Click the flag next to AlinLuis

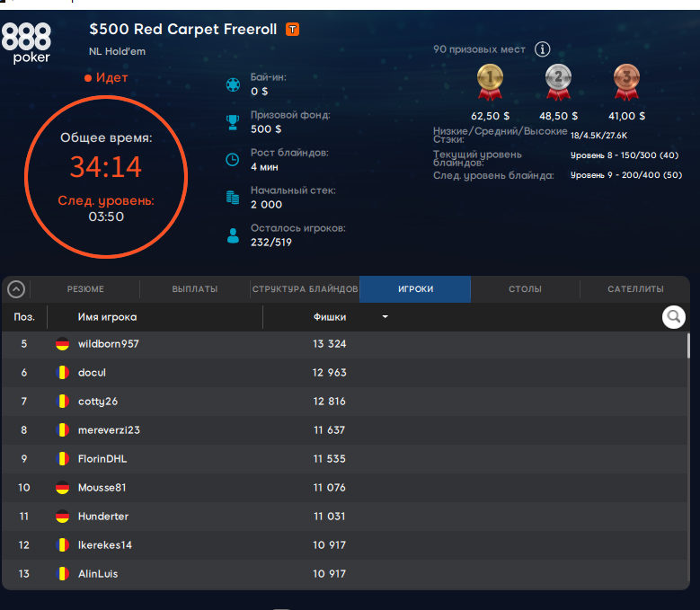tap(63, 574)
